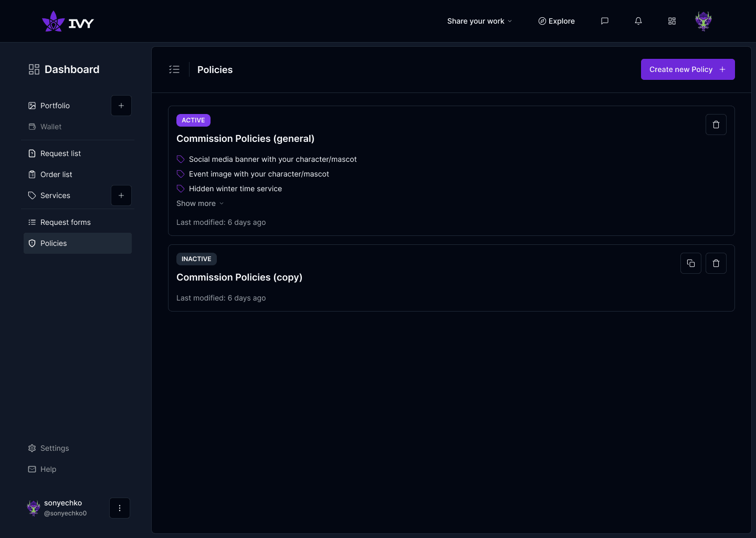Select Policies in the sidebar

click(x=78, y=243)
